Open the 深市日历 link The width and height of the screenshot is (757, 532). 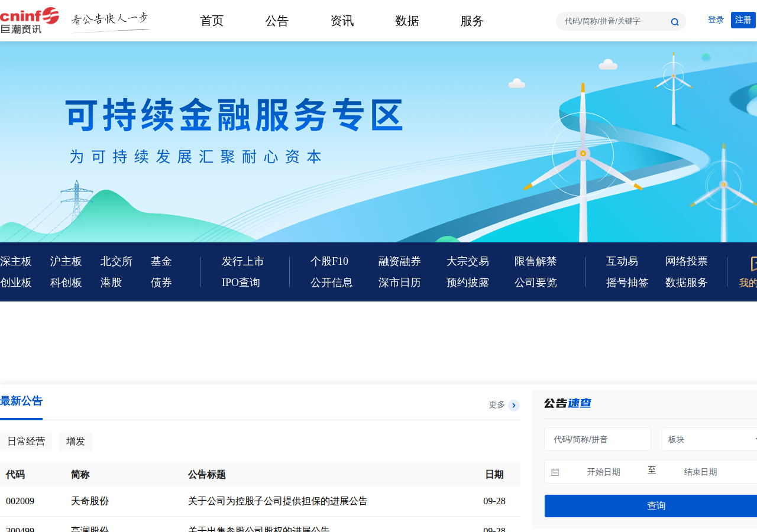click(x=400, y=283)
